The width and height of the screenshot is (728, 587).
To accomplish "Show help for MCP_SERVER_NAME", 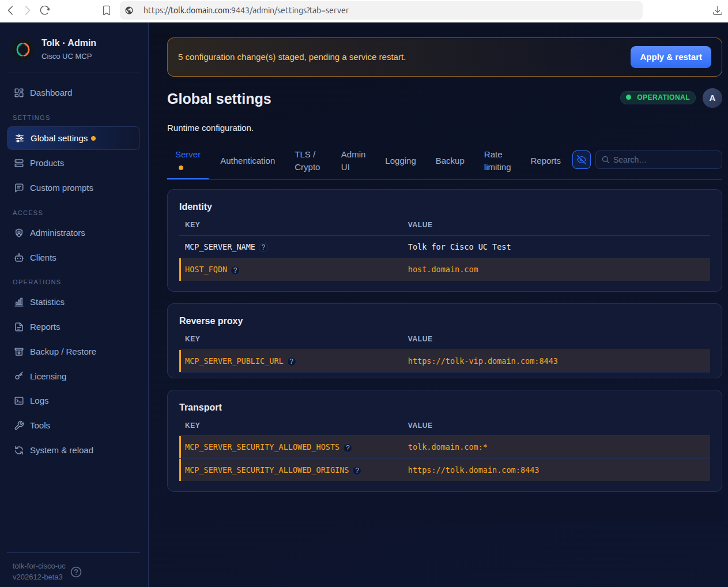I will [x=263, y=247].
